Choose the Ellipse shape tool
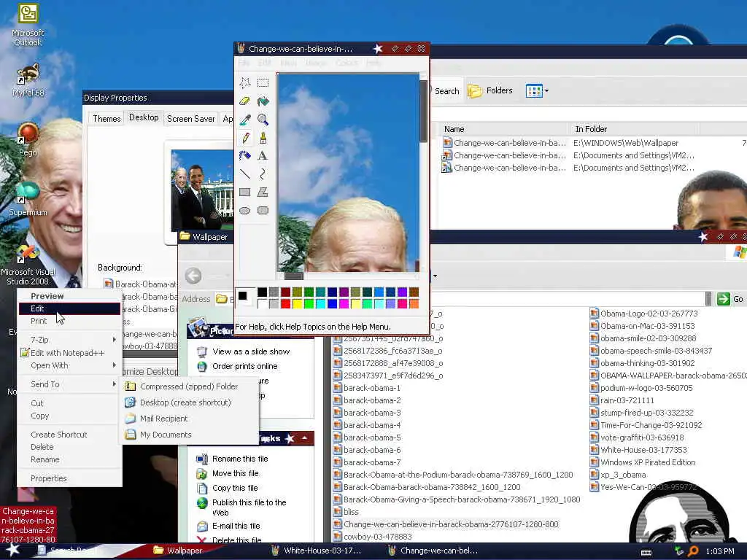747x560 pixels. click(x=245, y=210)
